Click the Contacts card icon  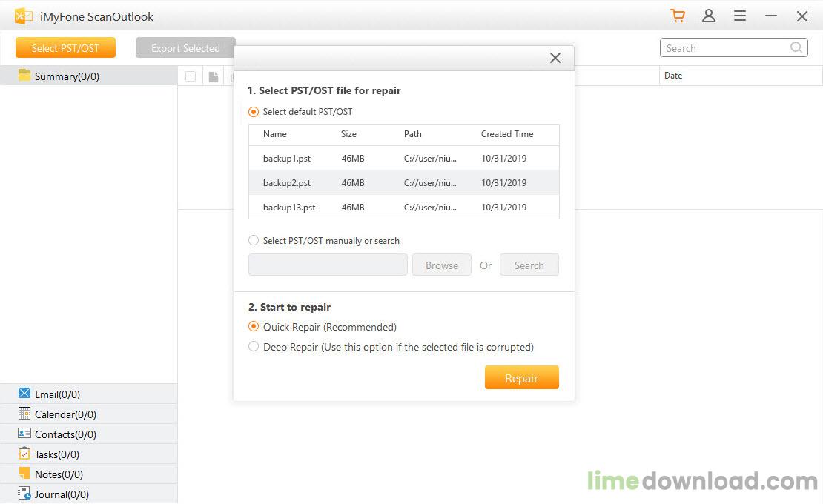[x=24, y=433]
